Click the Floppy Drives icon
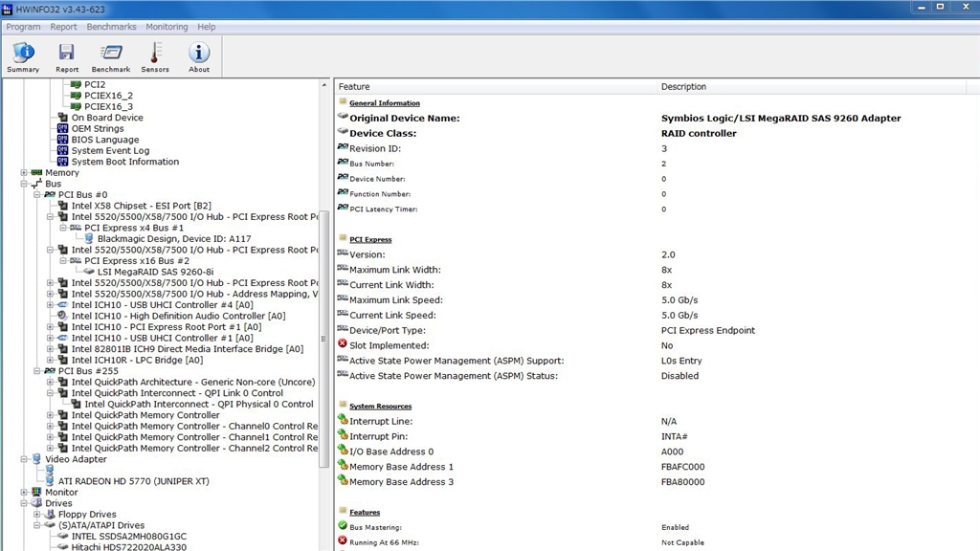This screenshot has width=980, height=551. pyautogui.click(x=50, y=514)
